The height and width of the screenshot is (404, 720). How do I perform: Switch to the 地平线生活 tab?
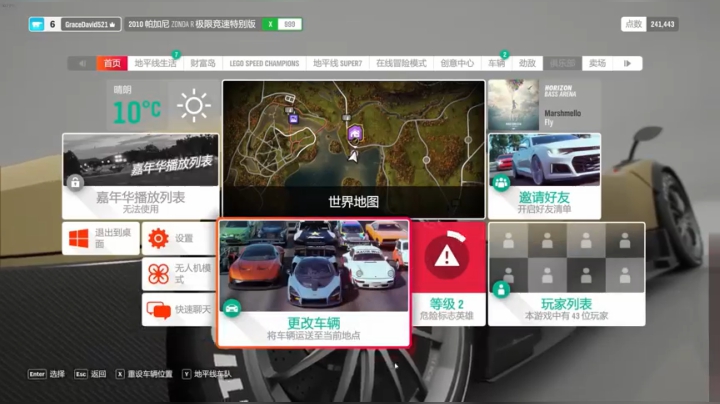coord(155,63)
